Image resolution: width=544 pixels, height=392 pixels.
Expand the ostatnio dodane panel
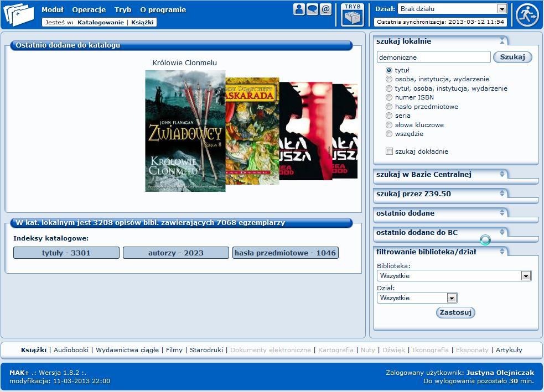(502, 213)
